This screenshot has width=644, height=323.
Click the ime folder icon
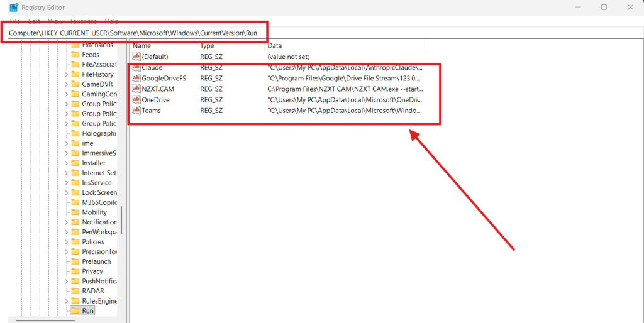point(75,143)
